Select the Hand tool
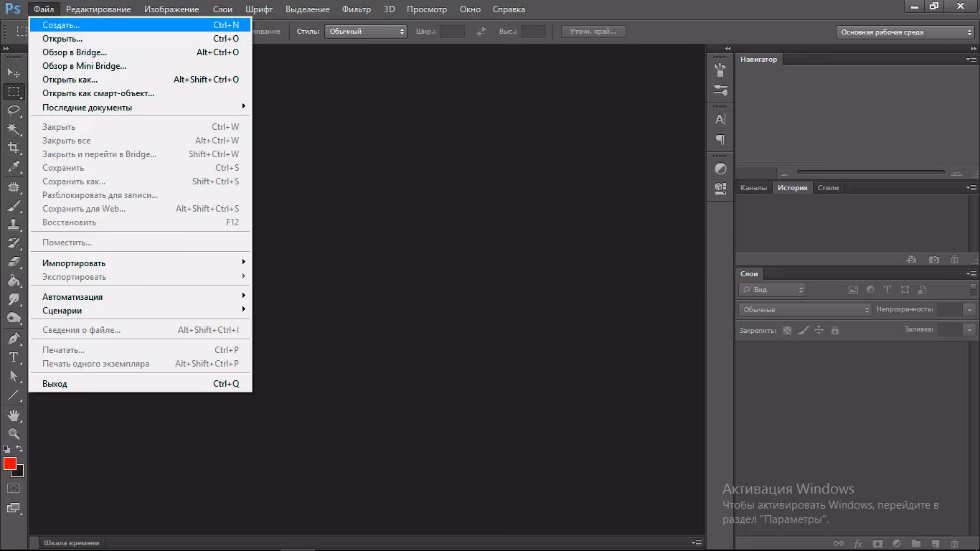Screen dimensions: 980x551 14,415
